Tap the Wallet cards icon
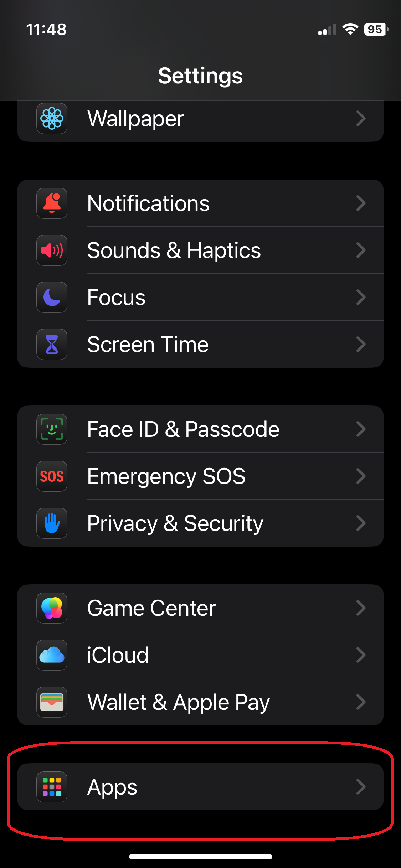The width and height of the screenshot is (401, 868). [52, 702]
